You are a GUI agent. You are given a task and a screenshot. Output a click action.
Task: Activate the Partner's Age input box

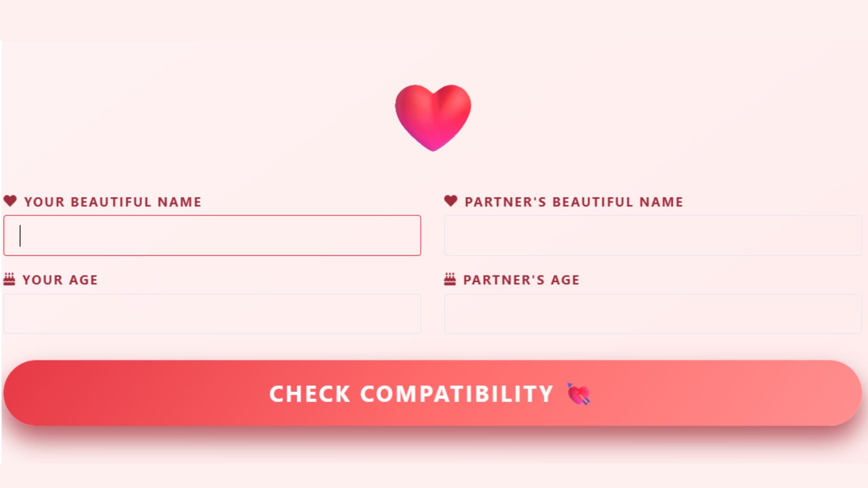(x=653, y=314)
